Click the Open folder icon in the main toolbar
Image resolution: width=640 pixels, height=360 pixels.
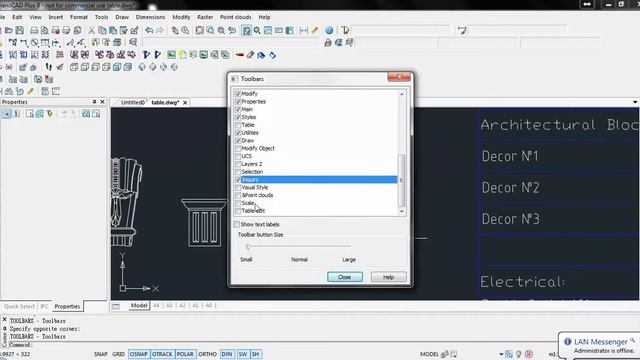click(9, 30)
